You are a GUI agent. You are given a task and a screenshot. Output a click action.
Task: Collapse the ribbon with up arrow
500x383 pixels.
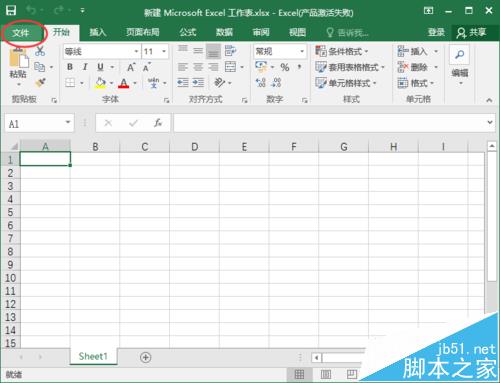tap(489, 100)
